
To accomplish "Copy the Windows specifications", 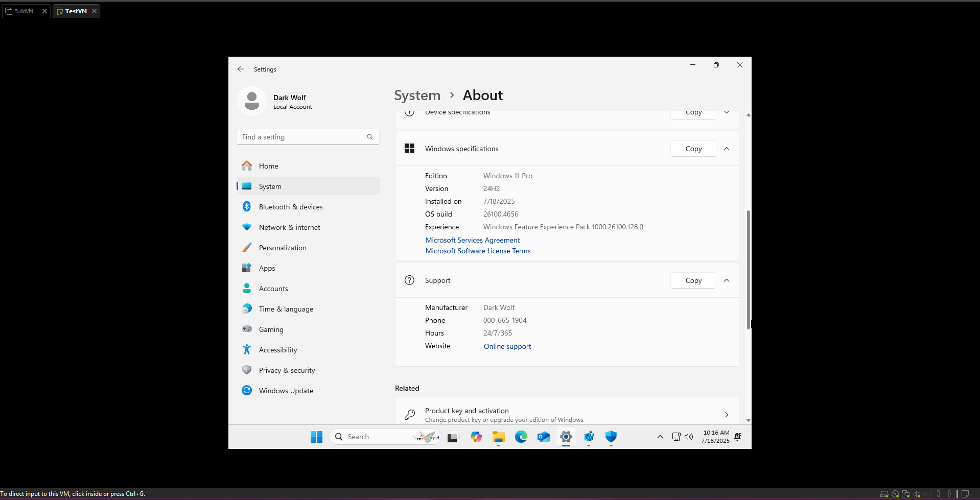I will (693, 149).
